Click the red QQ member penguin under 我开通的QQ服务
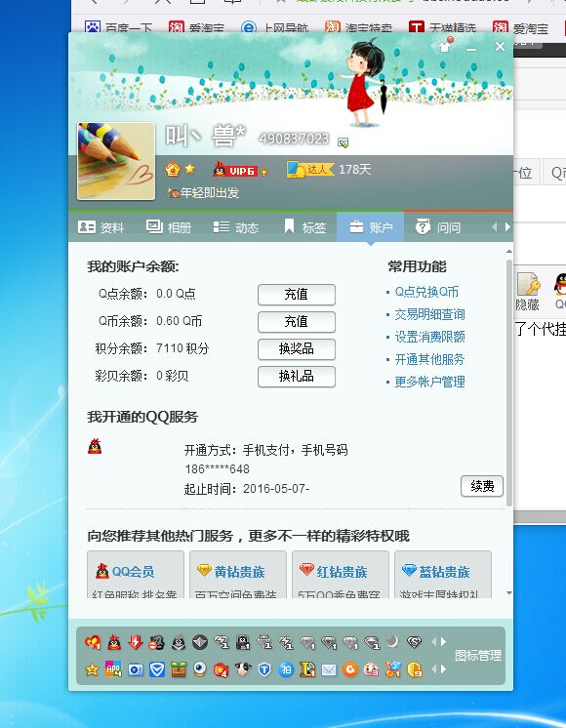This screenshot has width=566, height=728. (x=95, y=446)
